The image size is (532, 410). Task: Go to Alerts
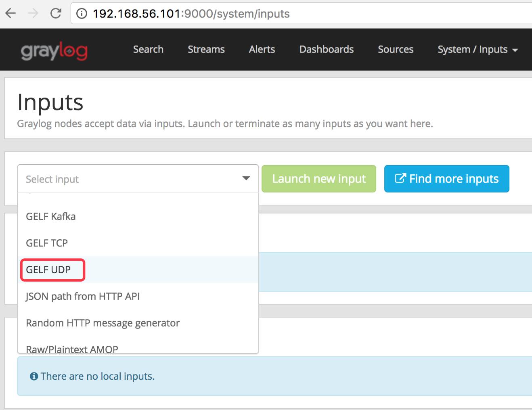(262, 49)
